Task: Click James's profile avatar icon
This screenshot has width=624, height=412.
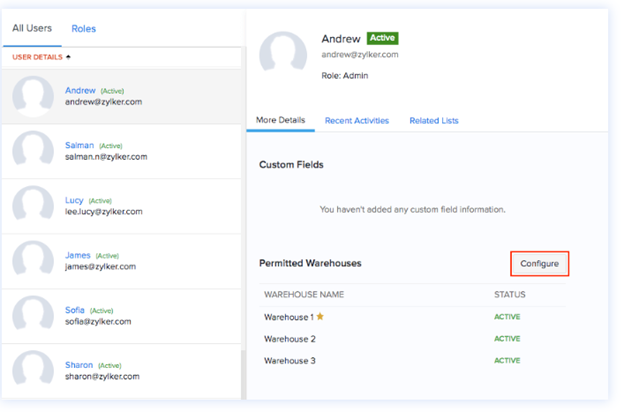Action: (x=33, y=261)
